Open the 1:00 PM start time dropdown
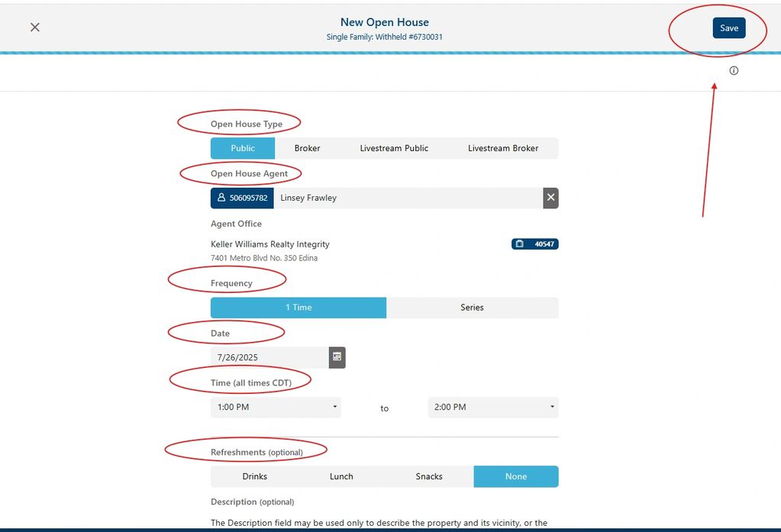The height and width of the screenshot is (532, 781). 276,407
